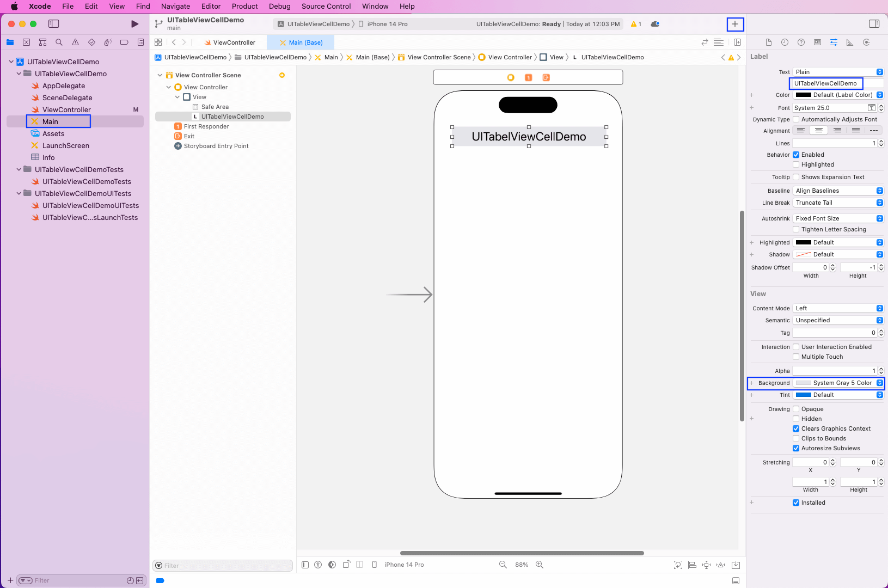Enable the Highlighted behavior checkbox
This screenshot has width=888, height=588.
pyautogui.click(x=797, y=164)
